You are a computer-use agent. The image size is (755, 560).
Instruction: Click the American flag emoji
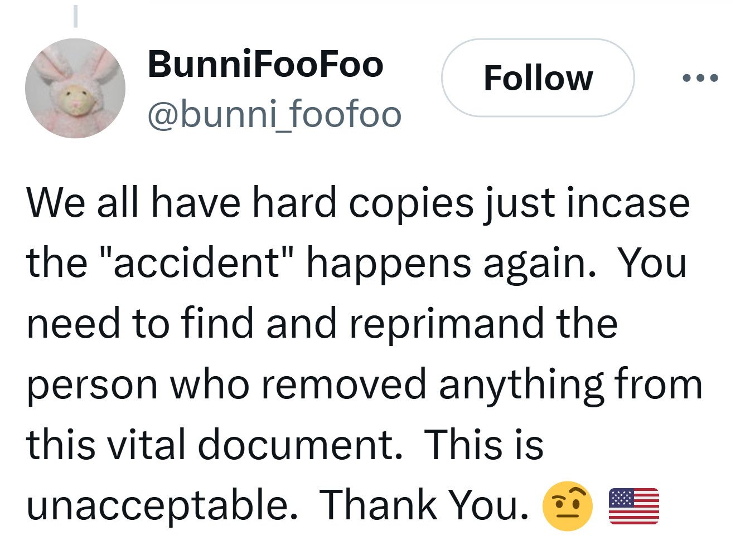point(633,506)
